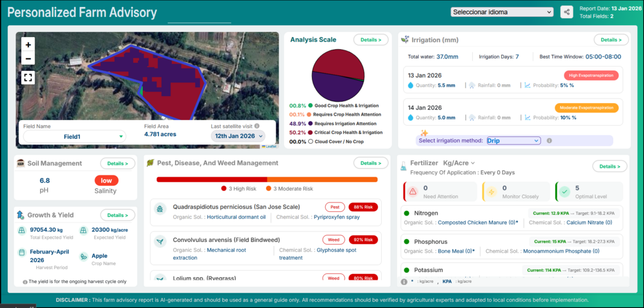Zoom out on the field map
644x308 pixels.
click(28, 59)
